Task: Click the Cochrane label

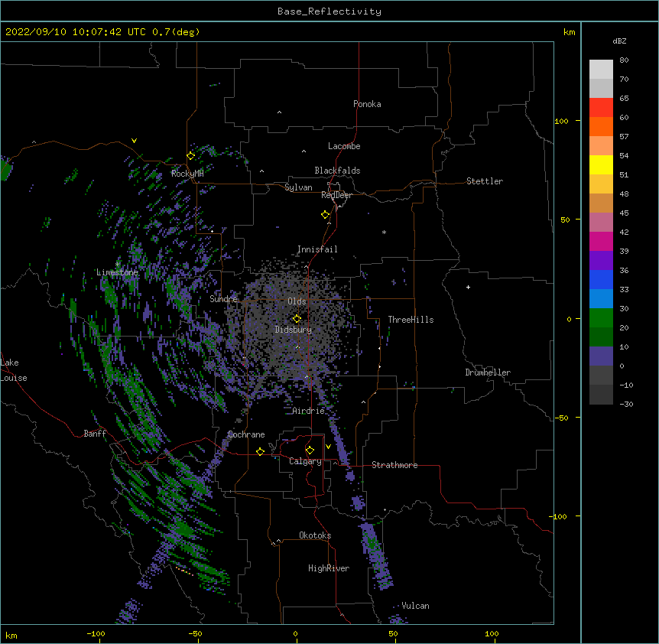Action: pos(246,434)
